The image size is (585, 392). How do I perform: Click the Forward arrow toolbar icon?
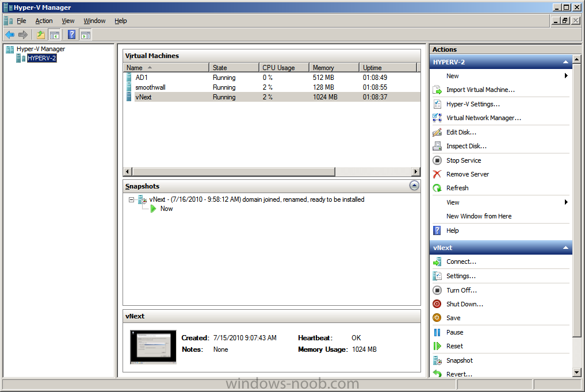coord(23,35)
